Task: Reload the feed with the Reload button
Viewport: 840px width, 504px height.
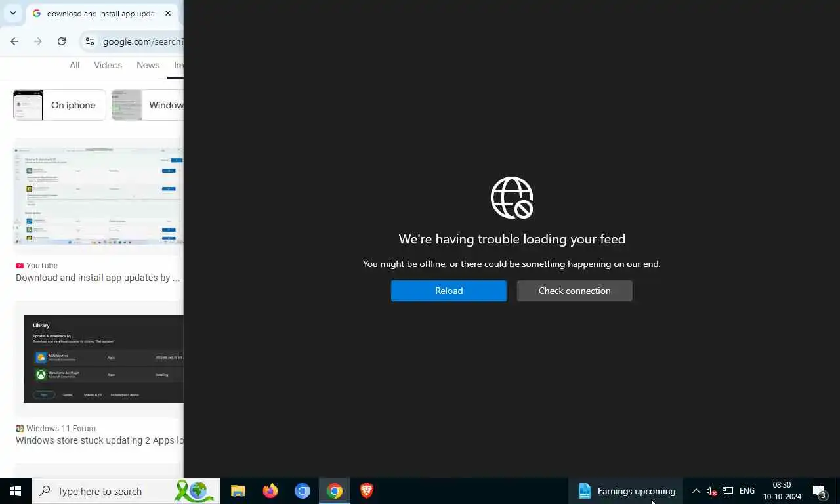Action: click(x=449, y=291)
